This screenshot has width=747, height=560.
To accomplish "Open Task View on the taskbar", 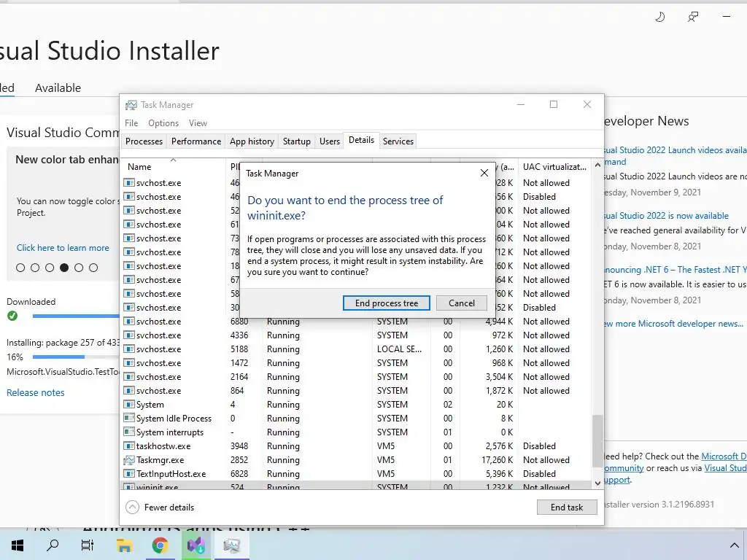I will pos(88,545).
